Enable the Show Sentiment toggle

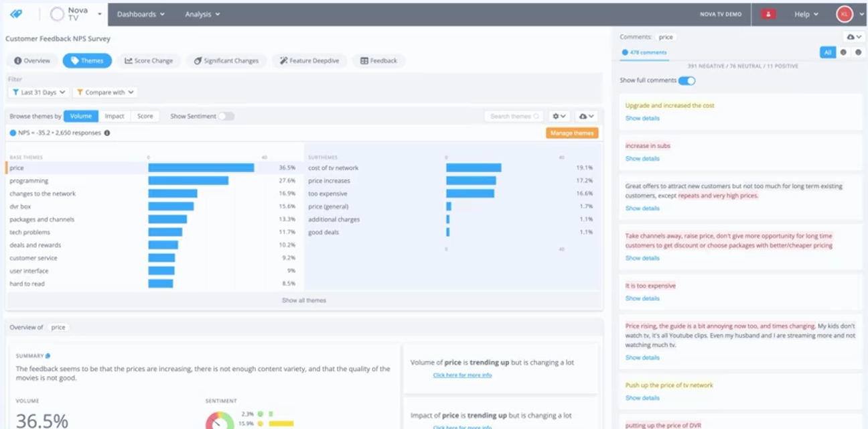point(226,116)
